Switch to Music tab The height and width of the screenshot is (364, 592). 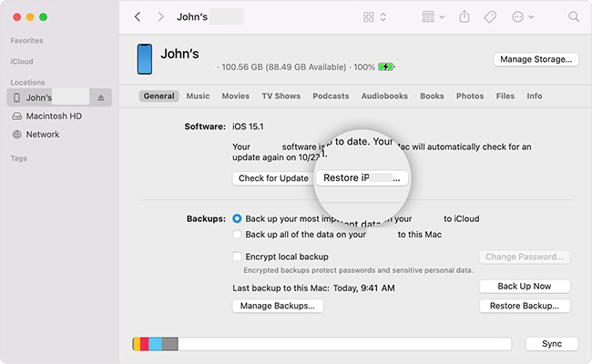pos(198,96)
